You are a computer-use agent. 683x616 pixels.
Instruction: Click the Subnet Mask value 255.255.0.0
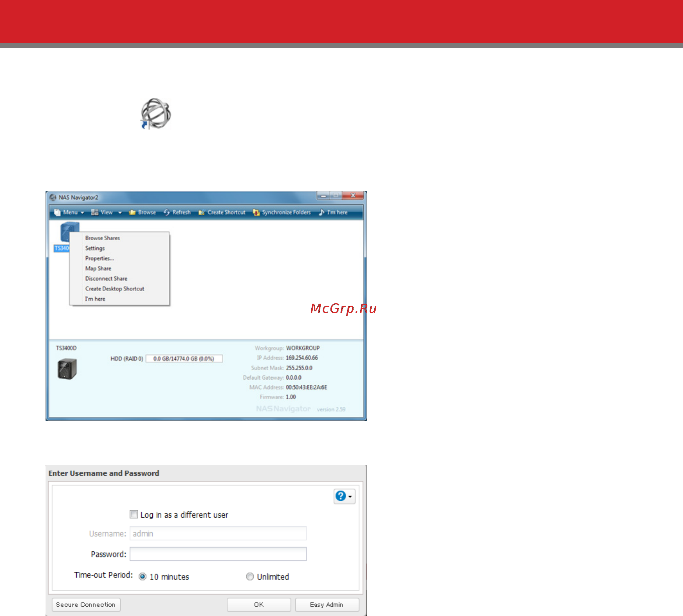[x=299, y=368]
